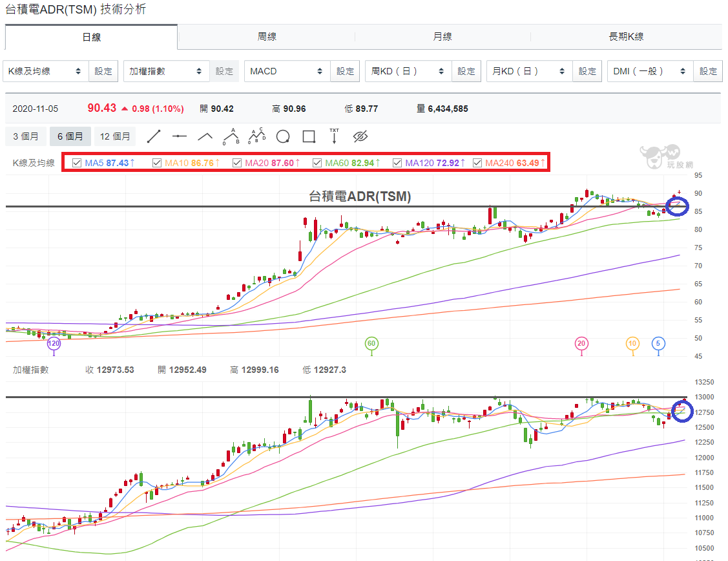Select the horizontal line drawing tool
728x561 pixels.
(x=179, y=136)
